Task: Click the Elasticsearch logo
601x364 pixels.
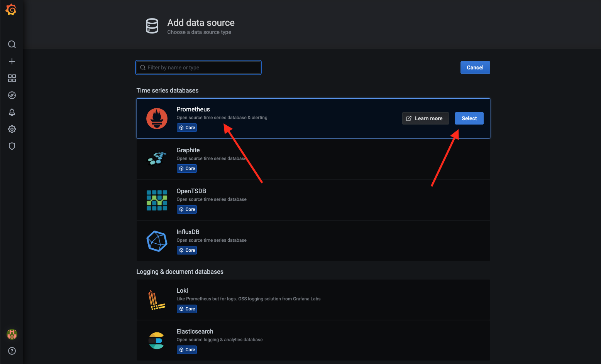Action: pyautogui.click(x=156, y=340)
